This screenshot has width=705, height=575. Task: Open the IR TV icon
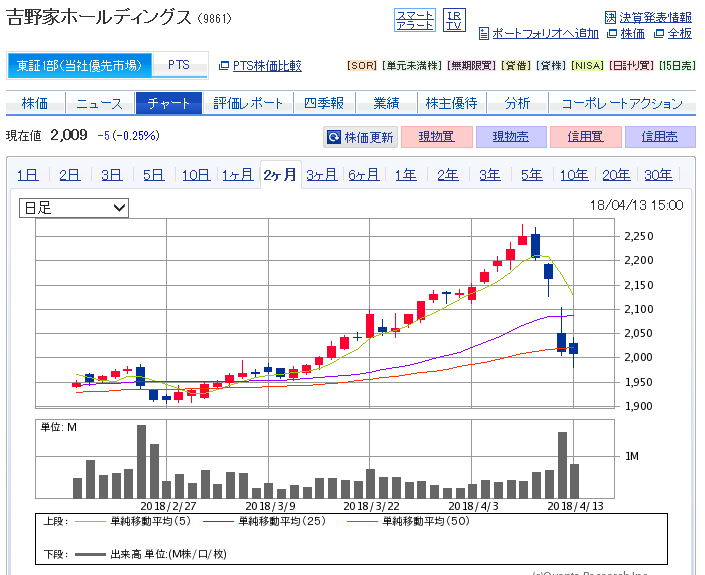coord(454,21)
